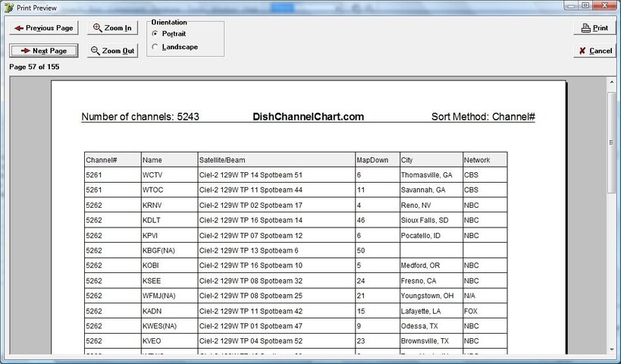Image resolution: width=621 pixels, height=364 pixels.
Task: Click the scrollbar down arrow
Action: point(611,350)
